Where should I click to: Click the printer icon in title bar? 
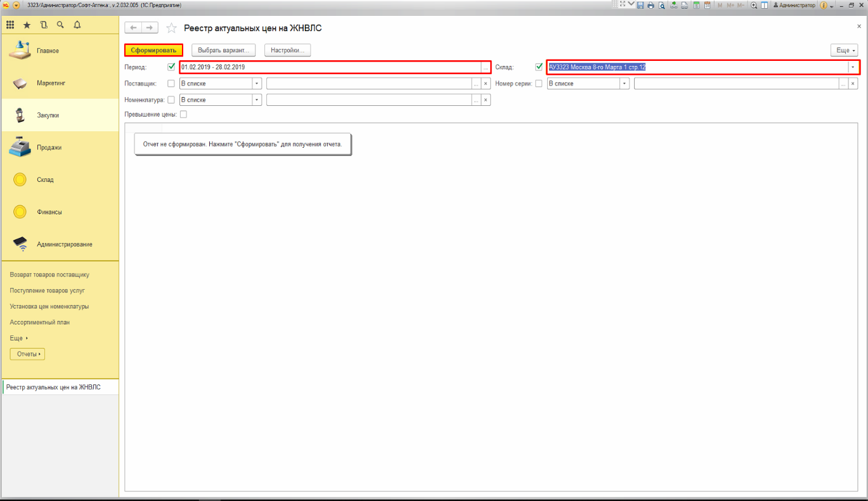651,5
